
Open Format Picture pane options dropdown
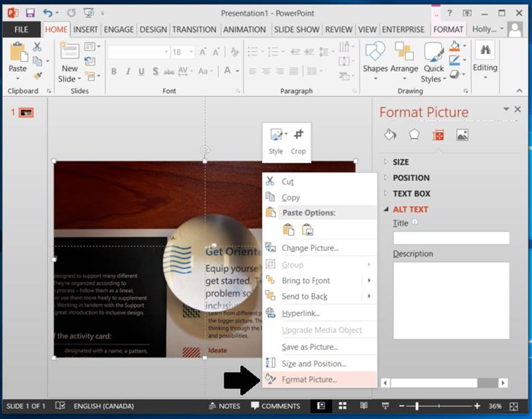[506, 109]
